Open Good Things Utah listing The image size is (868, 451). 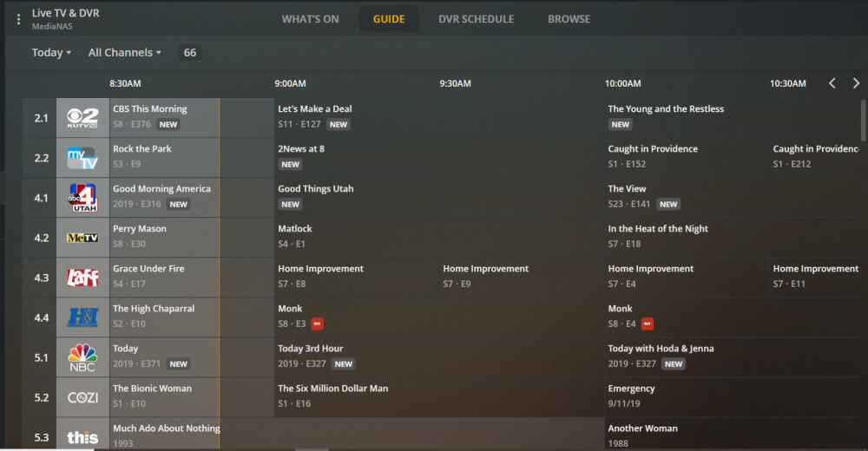tap(439, 198)
